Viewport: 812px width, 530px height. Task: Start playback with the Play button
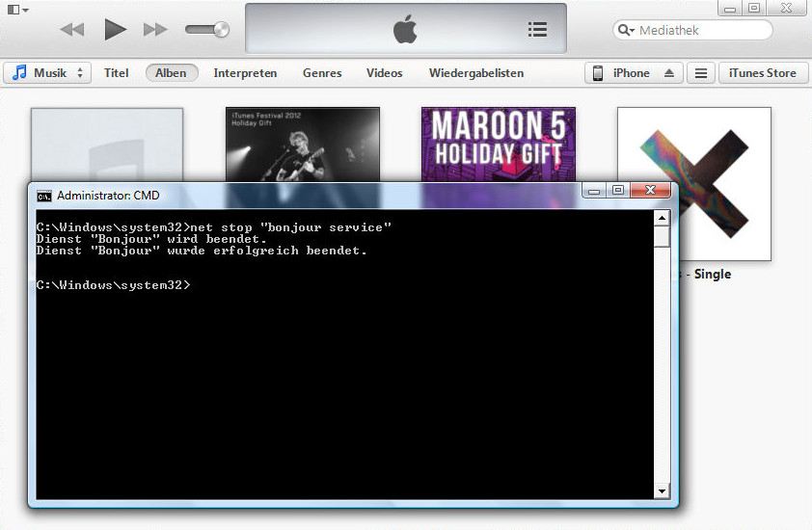115,29
